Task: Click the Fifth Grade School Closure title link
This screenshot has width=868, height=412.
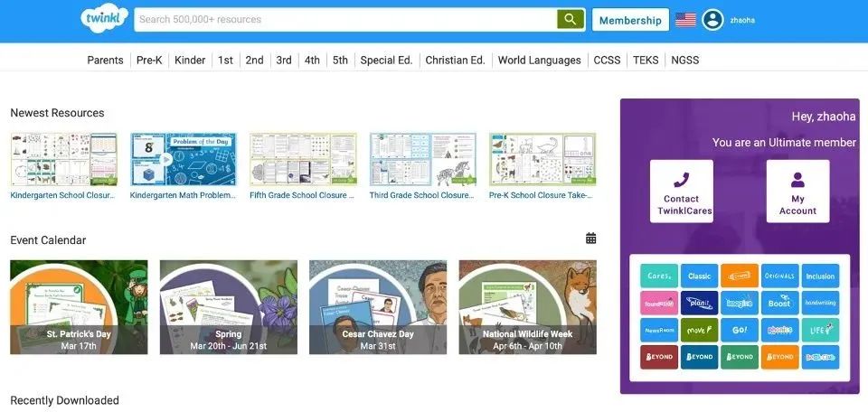Action: pyautogui.click(x=302, y=195)
